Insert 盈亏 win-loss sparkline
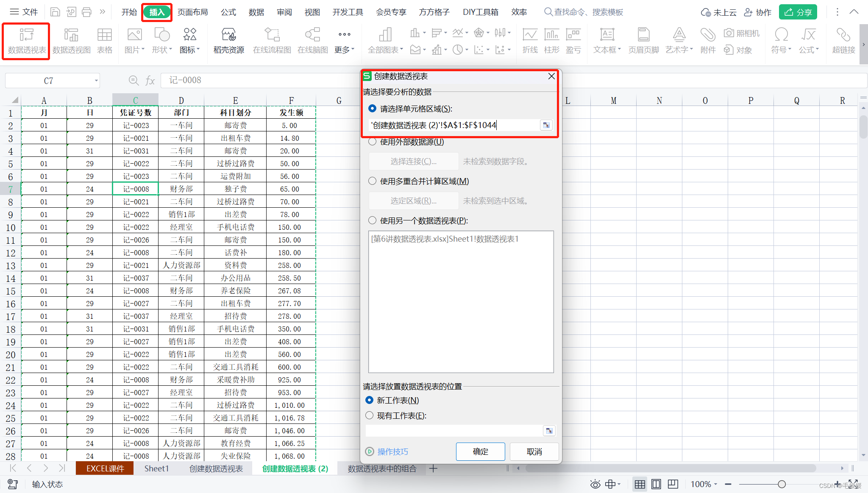This screenshot has width=868, height=493. tap(573, 41)
